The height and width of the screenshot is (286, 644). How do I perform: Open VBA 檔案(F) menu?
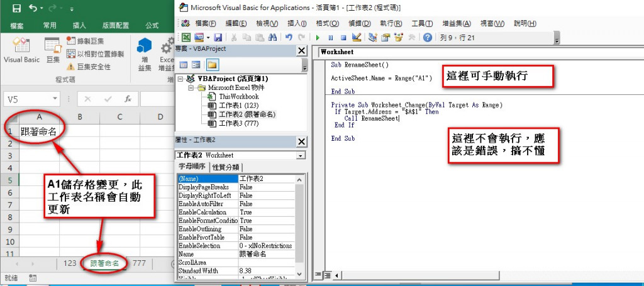click(x=206, y=23)
